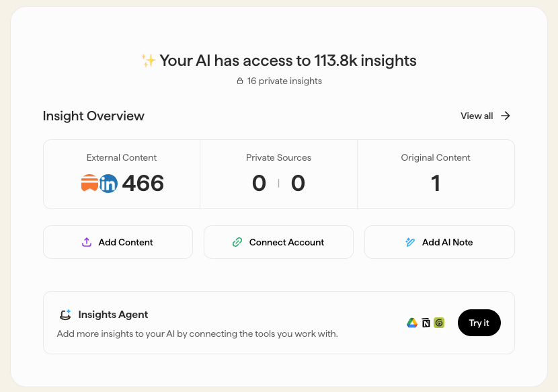Click the green spiral integration icon
Viewport: 558px width, 392px height.
point(439,323)
